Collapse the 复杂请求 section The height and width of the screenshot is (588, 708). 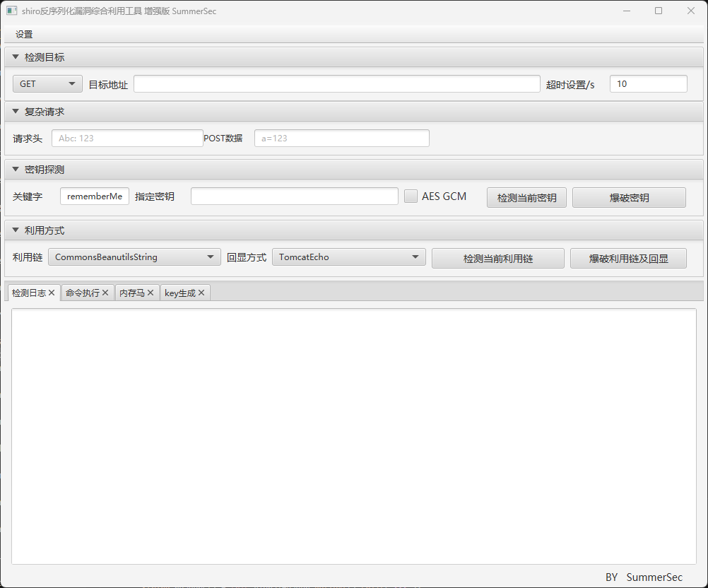(16, 112)
